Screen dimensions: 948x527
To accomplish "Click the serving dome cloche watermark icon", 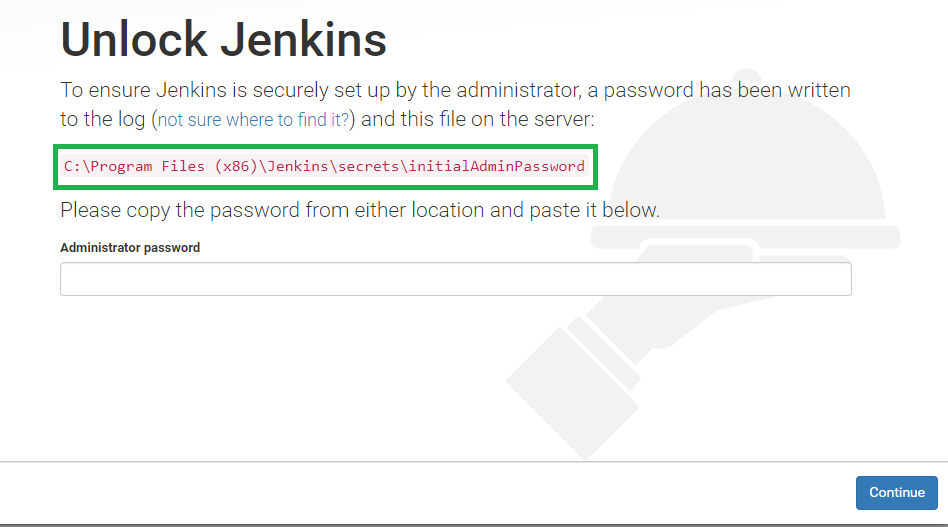I will pyautogui.click(x=747, y=157).
